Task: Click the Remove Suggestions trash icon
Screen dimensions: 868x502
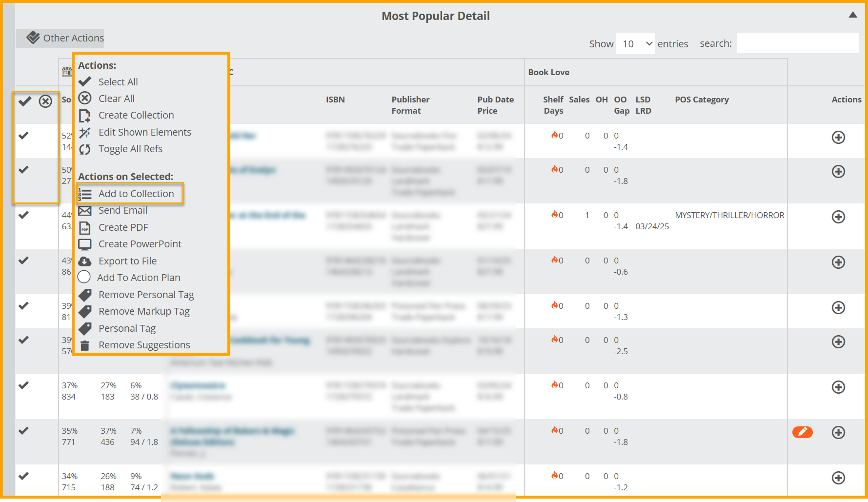Action: 85,345
